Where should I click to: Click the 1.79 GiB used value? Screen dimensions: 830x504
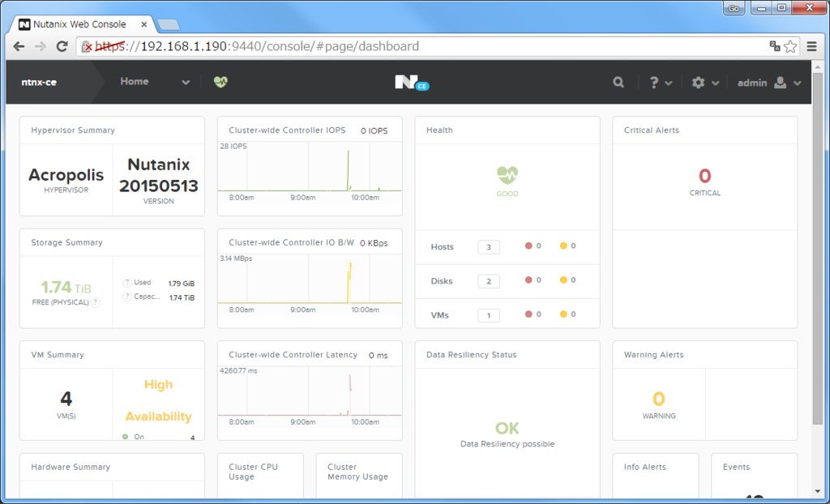point(182,284)
